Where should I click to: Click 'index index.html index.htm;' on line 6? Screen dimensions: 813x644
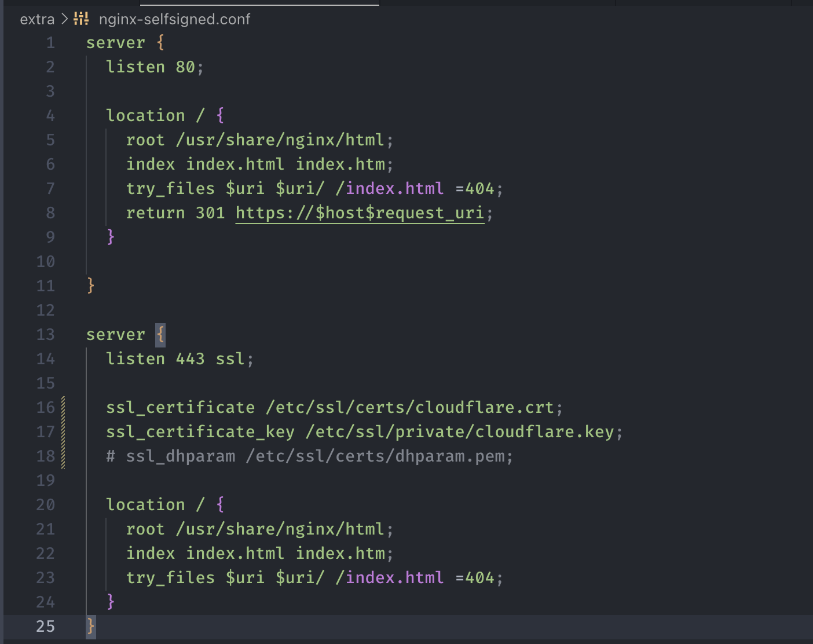point(260,164)
